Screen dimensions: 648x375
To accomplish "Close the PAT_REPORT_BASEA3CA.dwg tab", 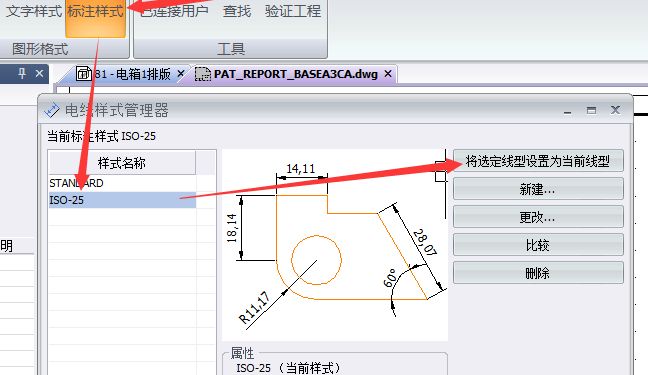I will pyautogui.click(x=388, y=74).
